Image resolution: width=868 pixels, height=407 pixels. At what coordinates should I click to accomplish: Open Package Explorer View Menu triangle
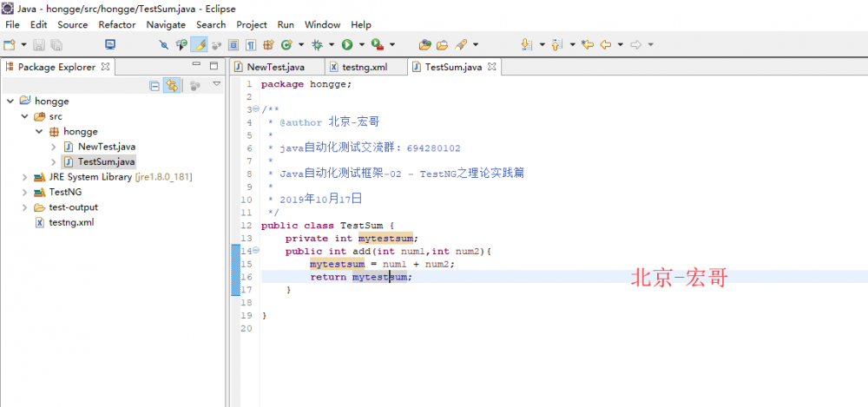click(x=217, y=84)
